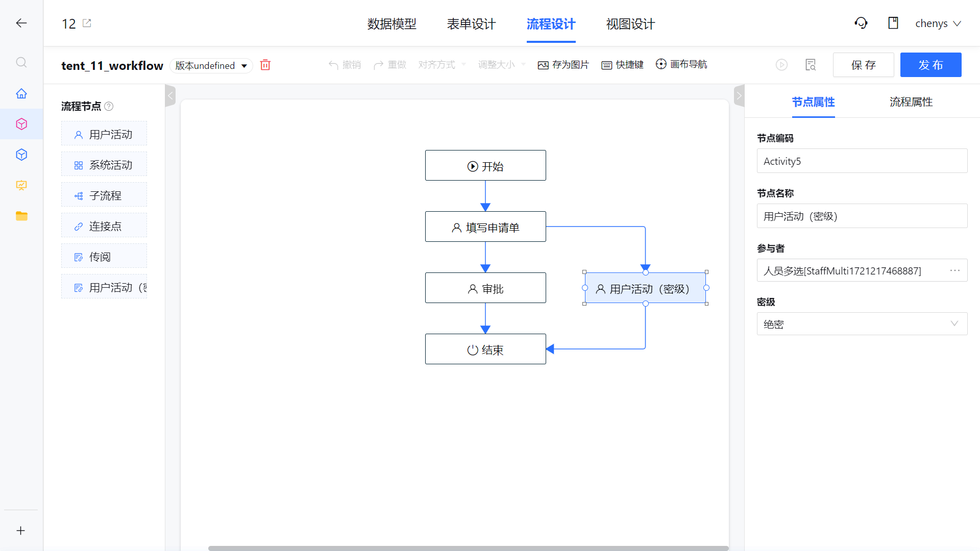Viewport: 980px width, 551px height.
Task: Click the canvas horizontal scrollbar
Action: 469,548
